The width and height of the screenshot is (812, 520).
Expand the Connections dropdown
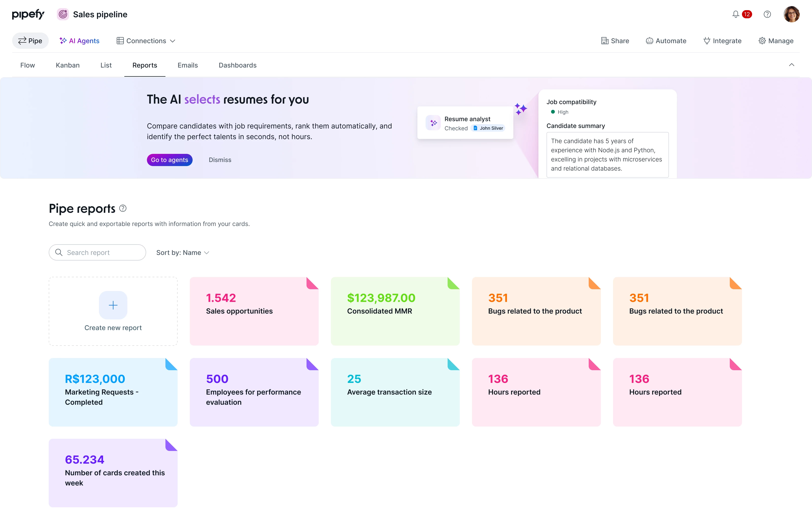click(146, 41)
